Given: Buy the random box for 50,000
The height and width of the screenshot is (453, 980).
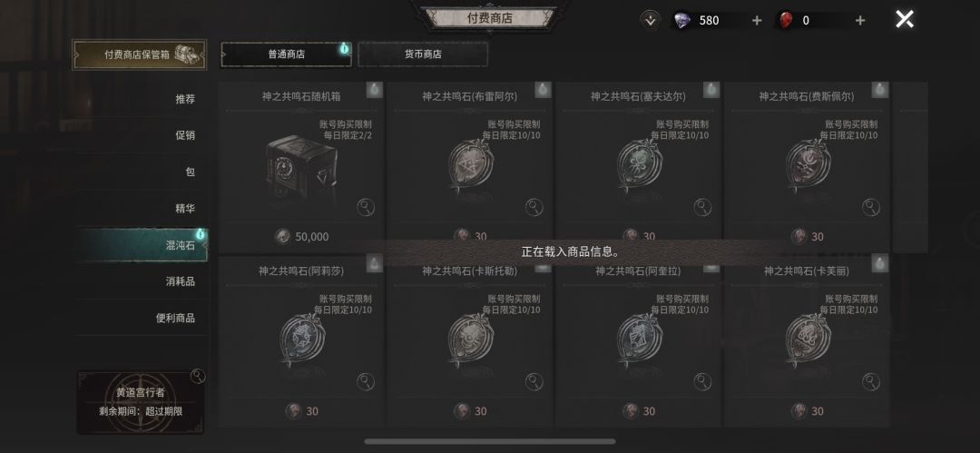Looking at the screenshot, I should point(302,237).
